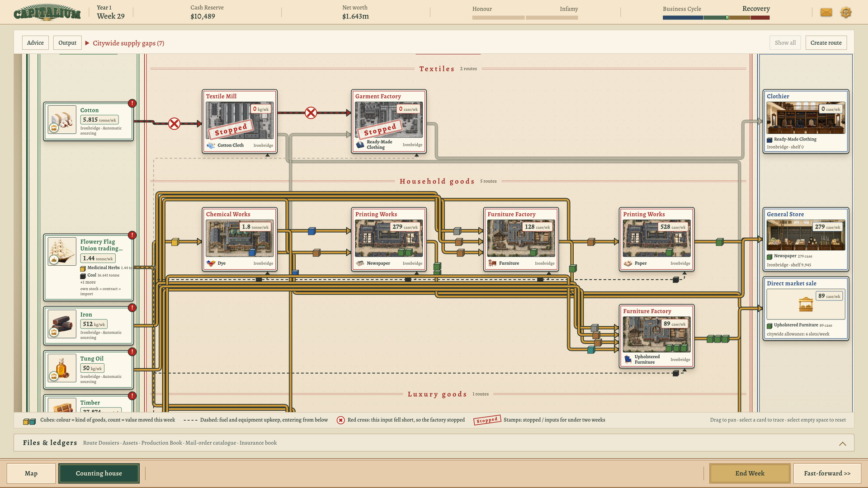The width and height of the screenshot is (868, 488).
Task: Click the Flowery Flag alert badge
Action: click(132, 235)
